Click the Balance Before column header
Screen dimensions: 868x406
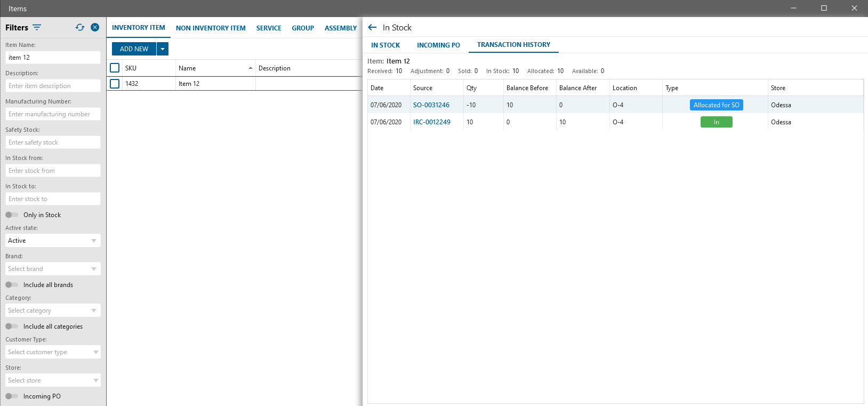click(530, 88)
